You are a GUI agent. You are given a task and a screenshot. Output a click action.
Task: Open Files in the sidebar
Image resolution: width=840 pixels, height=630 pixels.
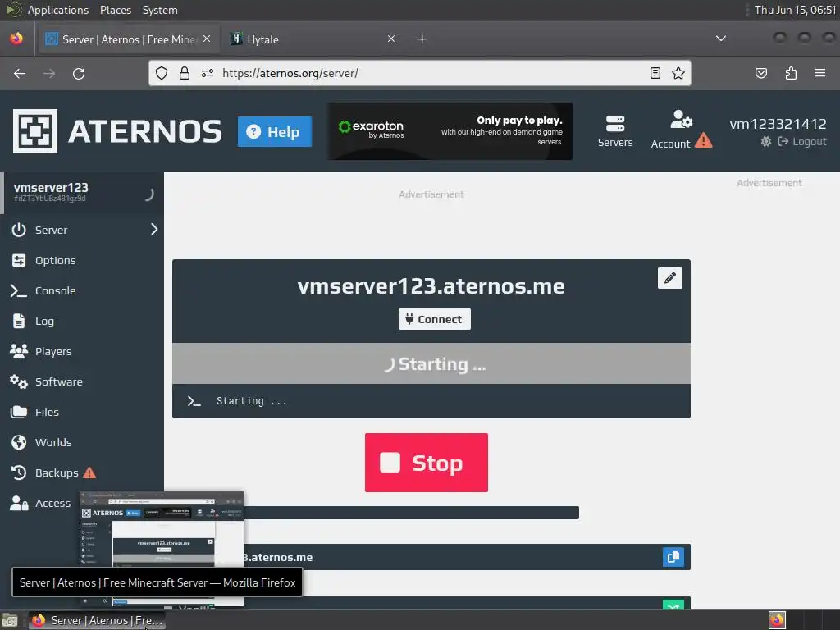pos(82,412)
